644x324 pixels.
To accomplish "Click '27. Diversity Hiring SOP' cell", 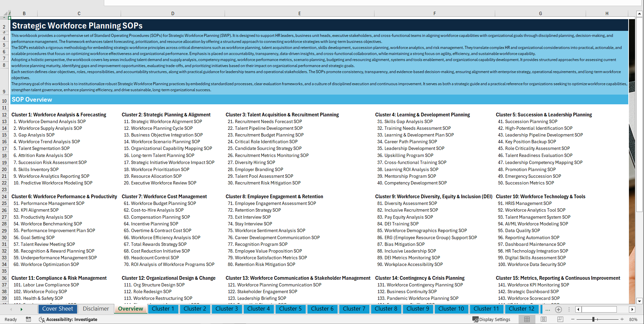I will [x=251, y=162].
